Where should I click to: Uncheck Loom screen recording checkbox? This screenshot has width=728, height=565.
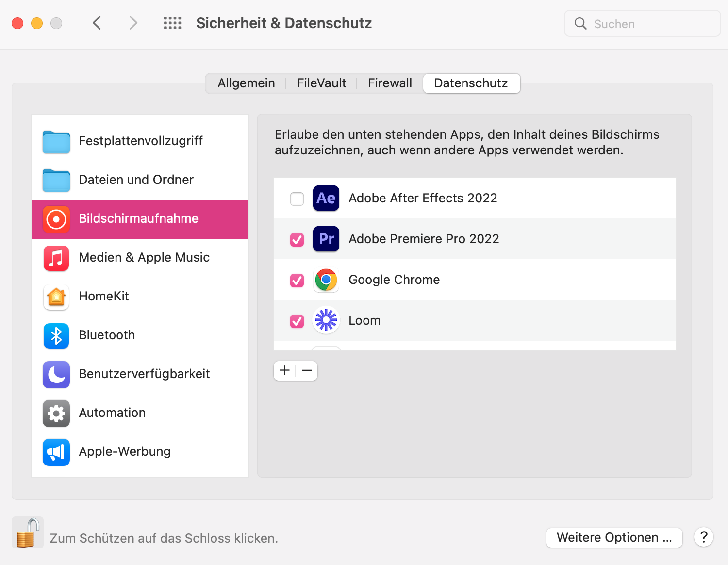tap(297, 321)
